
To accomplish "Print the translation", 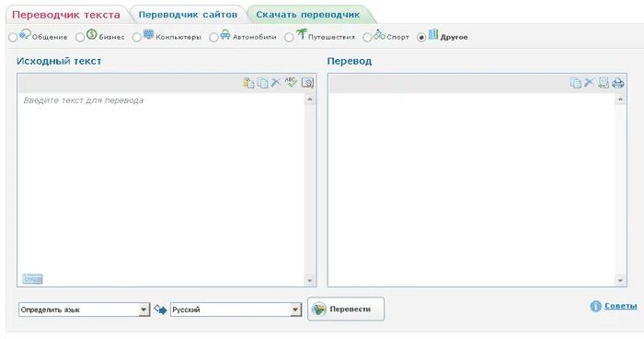I will click(x=617, y=83).
